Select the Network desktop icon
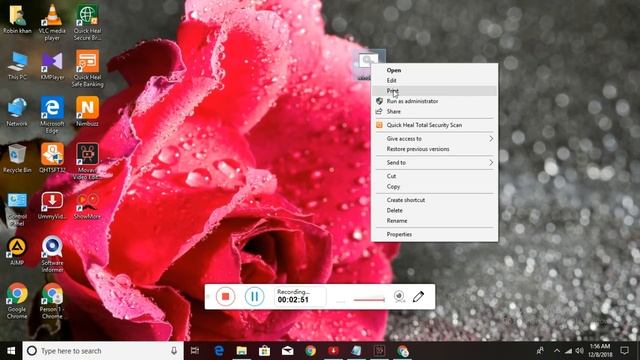This screenshot has height=360, width=640. (x=17, y=112)
